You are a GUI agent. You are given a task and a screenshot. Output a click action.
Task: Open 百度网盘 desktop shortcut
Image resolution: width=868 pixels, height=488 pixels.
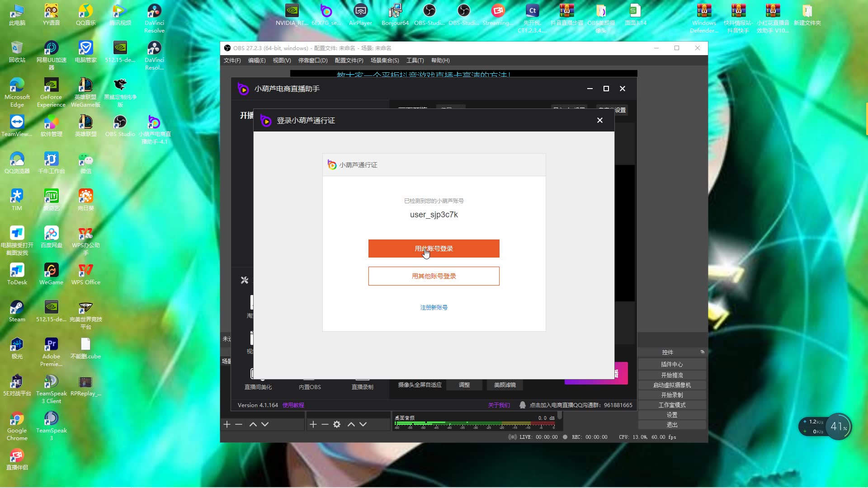[51, 237]
